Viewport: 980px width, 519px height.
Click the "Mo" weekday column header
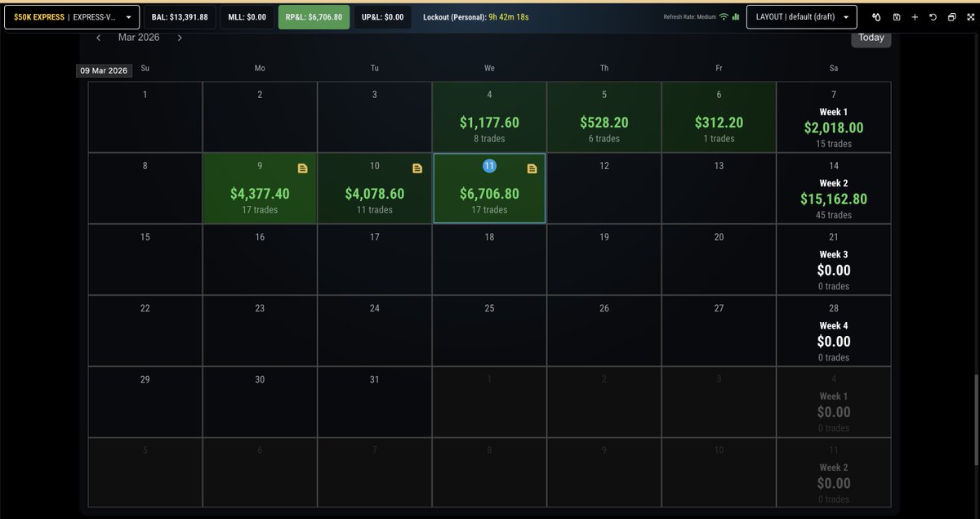pos(260,69)
